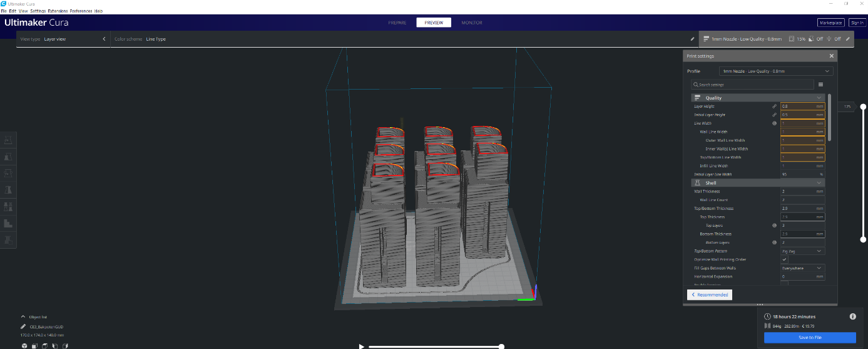This screenshot has width=868, height=349.
Task: Open the Layer view type selector
Action: (x=63, y=39)
